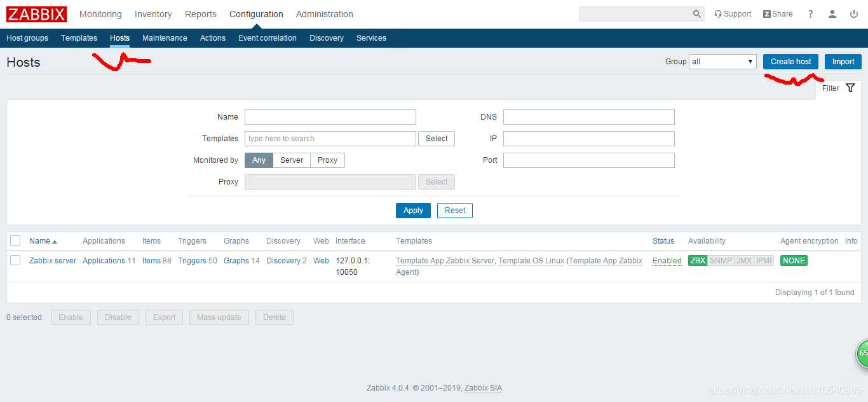This screenshot has height=402, width=868.
Task: Sort hosts by Status column
Action: click(663, 241)
